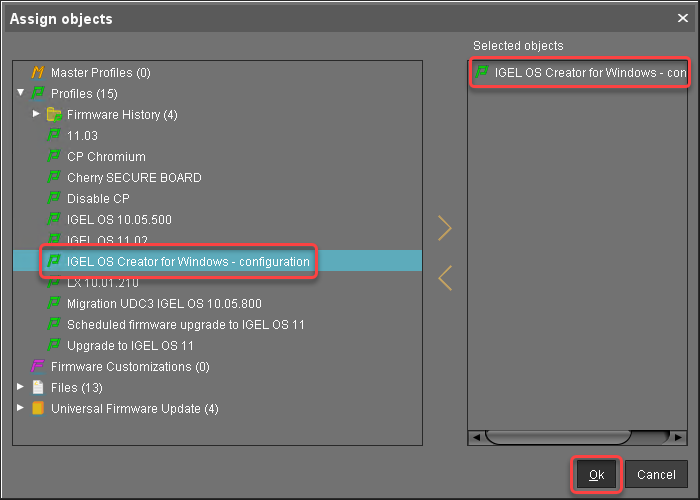Collapse the Profiles tree node
The height and width of the screenshot is (500, 700).
click(21, 94)
